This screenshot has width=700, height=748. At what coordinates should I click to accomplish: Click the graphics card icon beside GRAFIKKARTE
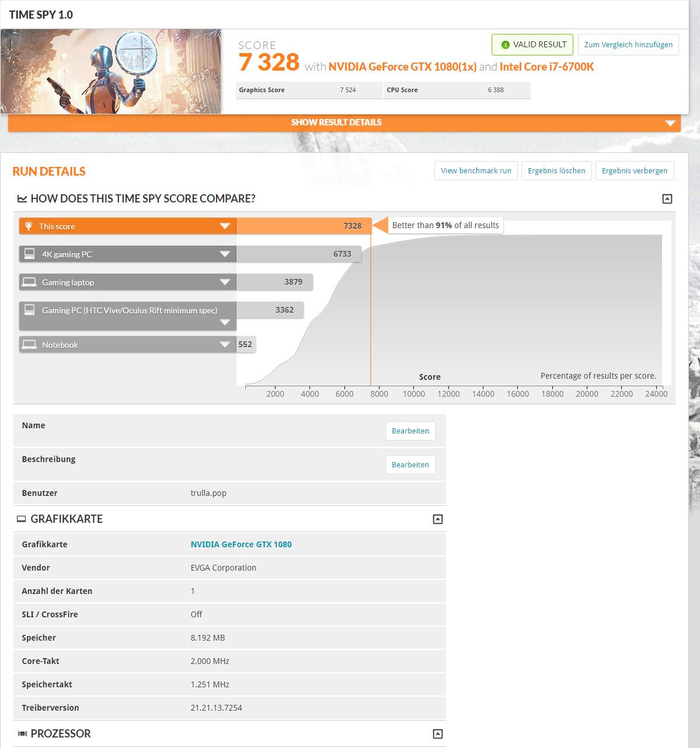pos(22,519)
